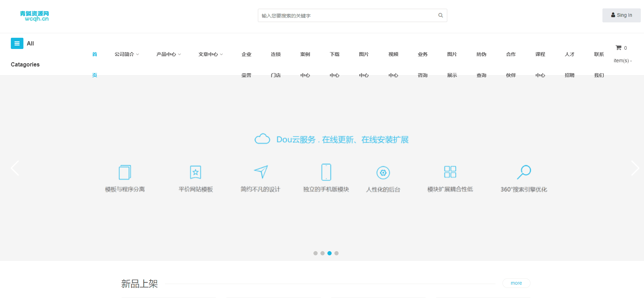
Task: Open the 案例中心 nav item
Action: coord(305,65)
